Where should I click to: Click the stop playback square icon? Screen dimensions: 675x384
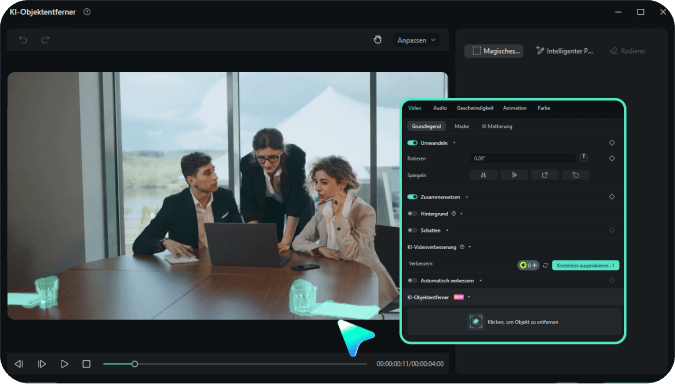tap(87, 364)
